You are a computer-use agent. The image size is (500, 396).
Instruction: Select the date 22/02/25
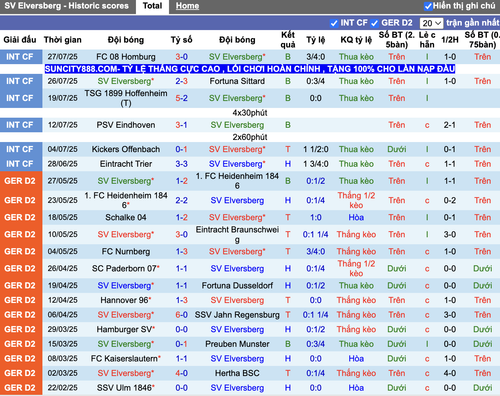pos(62,388)
